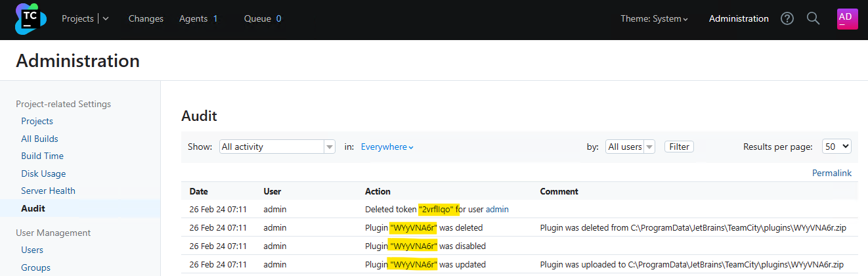Expand the Everywhere scope selector
Viewport: 868px width, 276px height.
387,147
